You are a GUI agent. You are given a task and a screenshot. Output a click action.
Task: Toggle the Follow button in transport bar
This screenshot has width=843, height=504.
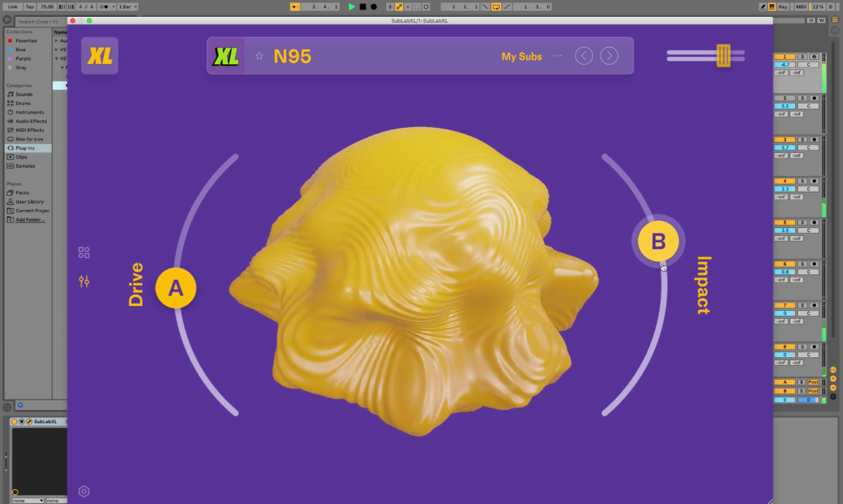point(294,6)
